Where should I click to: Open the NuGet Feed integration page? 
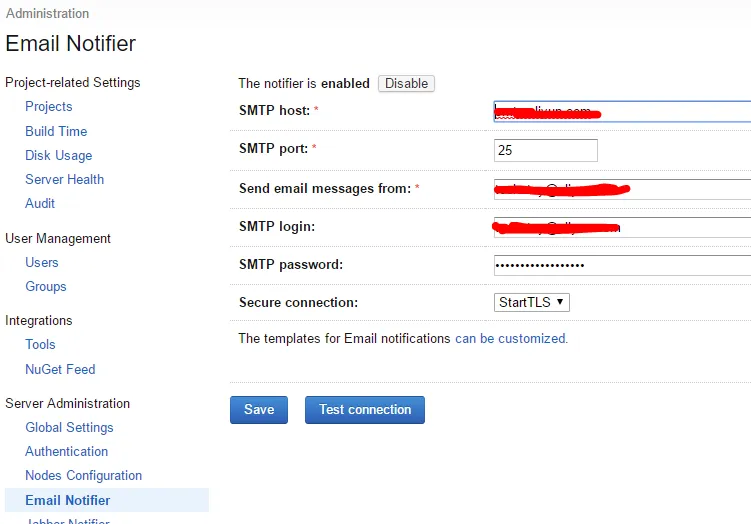pyautogui.click(x=60, y=369)
